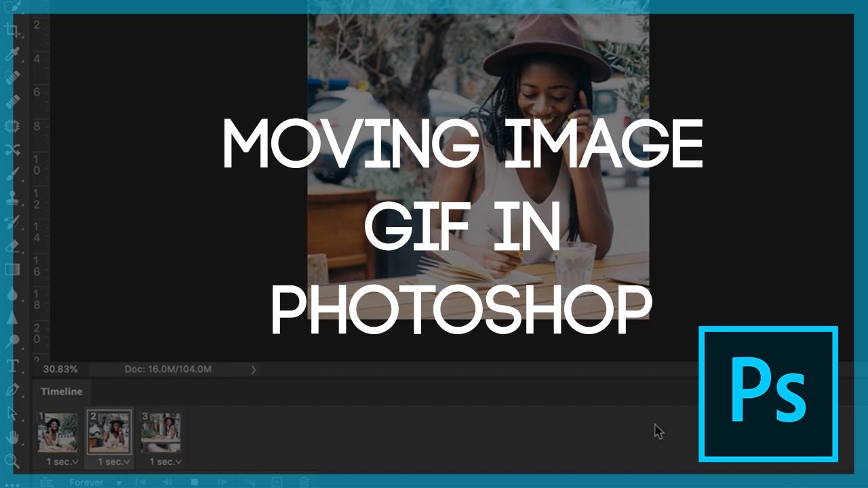868x488 pixels.
Task: Select the Crop tool
Action: click(x=12, y=30)
